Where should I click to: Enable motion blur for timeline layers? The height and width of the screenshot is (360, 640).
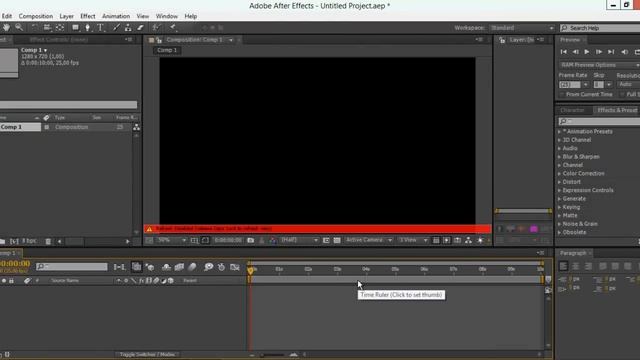[192, 267]
